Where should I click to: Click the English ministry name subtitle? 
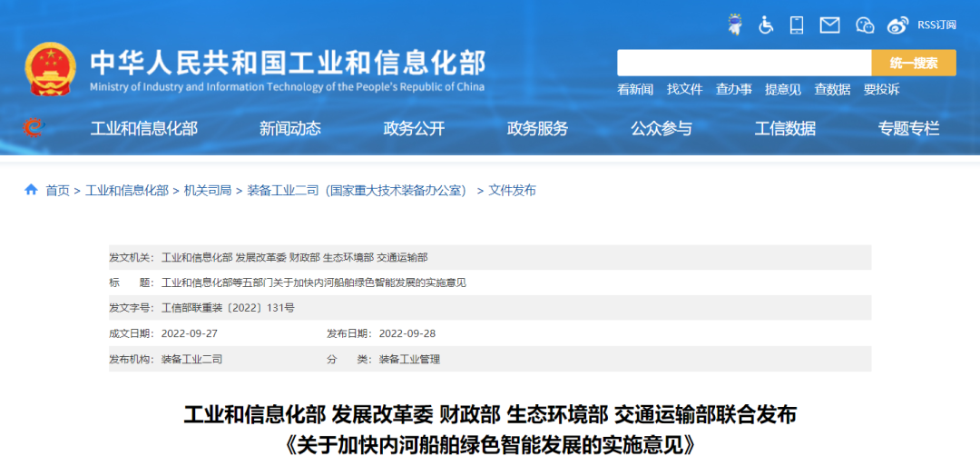pos(287,87)
